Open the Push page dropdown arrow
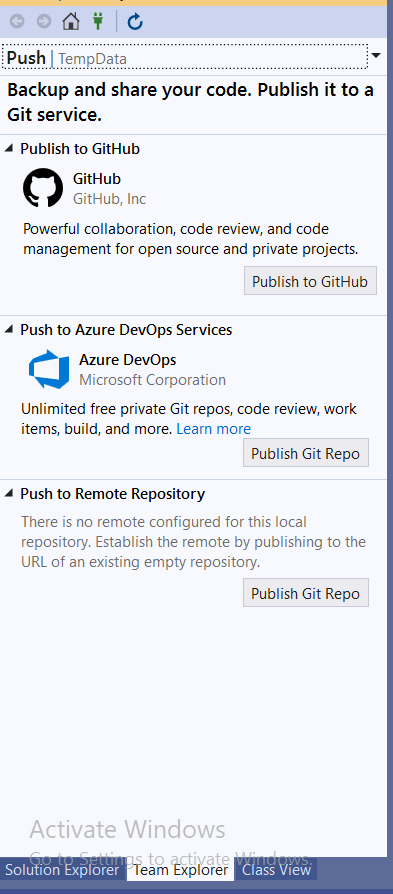 376,55
